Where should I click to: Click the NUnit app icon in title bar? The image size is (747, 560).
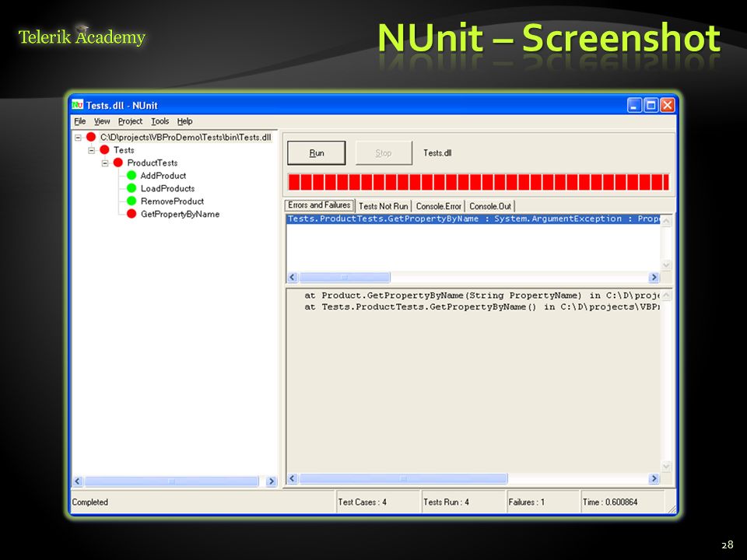[x=78, y=105]
